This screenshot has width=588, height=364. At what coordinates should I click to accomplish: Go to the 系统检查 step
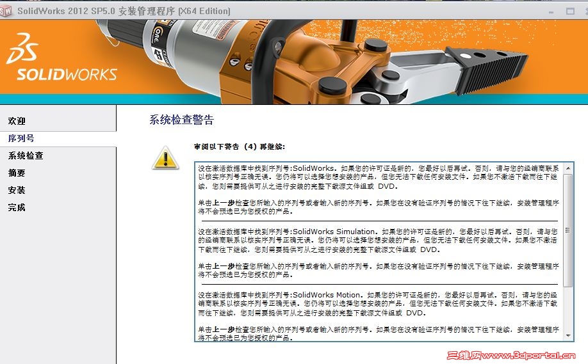(x=26, y=155)
